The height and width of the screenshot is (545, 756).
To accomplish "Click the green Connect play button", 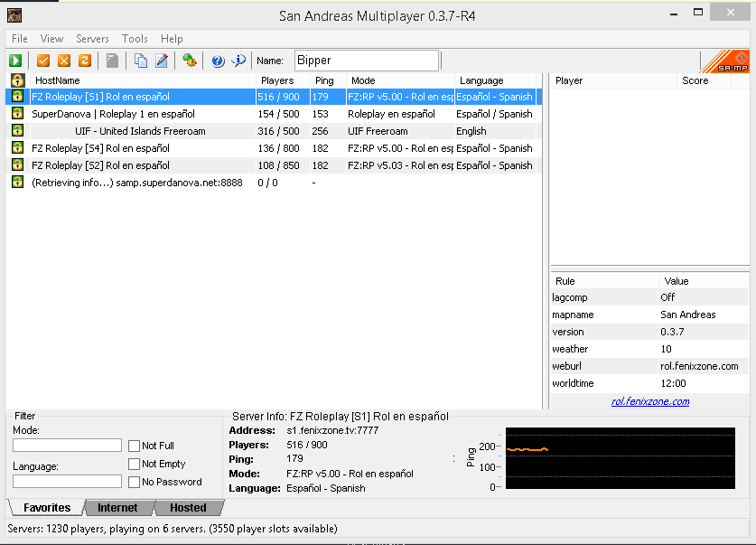I will pyautogui.click(x=15, y=61).
